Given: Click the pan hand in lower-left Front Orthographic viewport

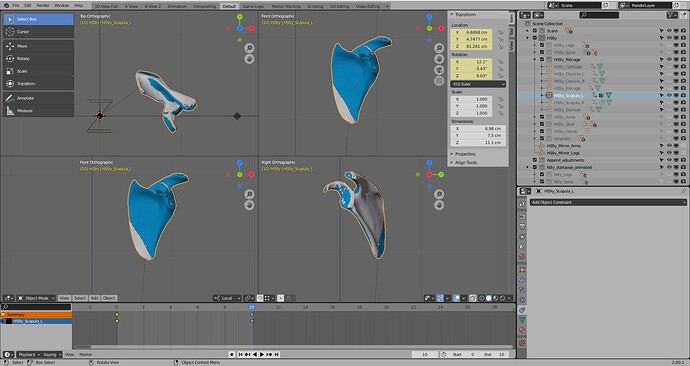Looking at the screenshot, I should point(249,205).
